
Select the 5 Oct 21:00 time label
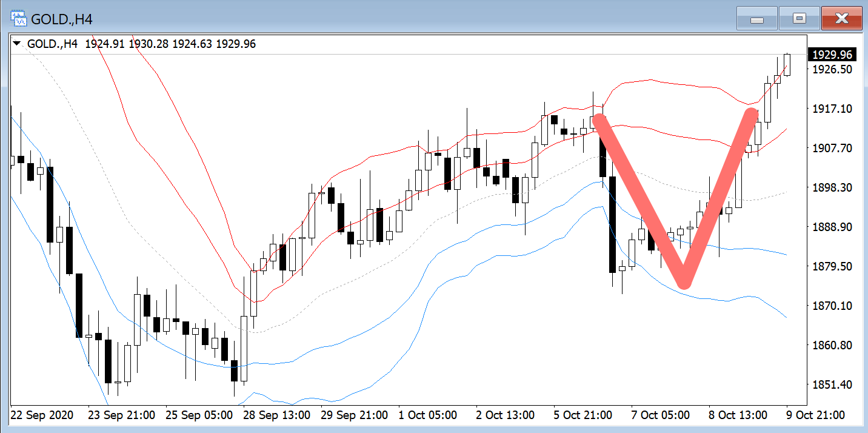click(x=583, y=415)
